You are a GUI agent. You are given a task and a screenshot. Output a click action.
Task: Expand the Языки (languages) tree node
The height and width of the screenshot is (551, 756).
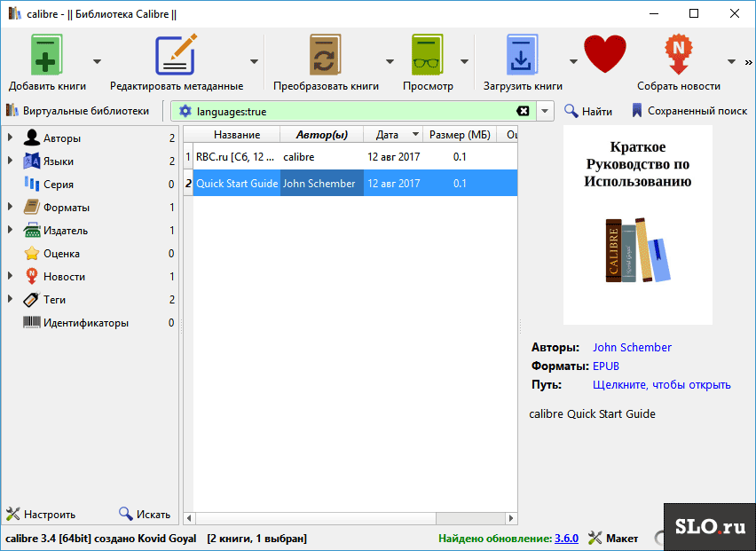point(10,161)
